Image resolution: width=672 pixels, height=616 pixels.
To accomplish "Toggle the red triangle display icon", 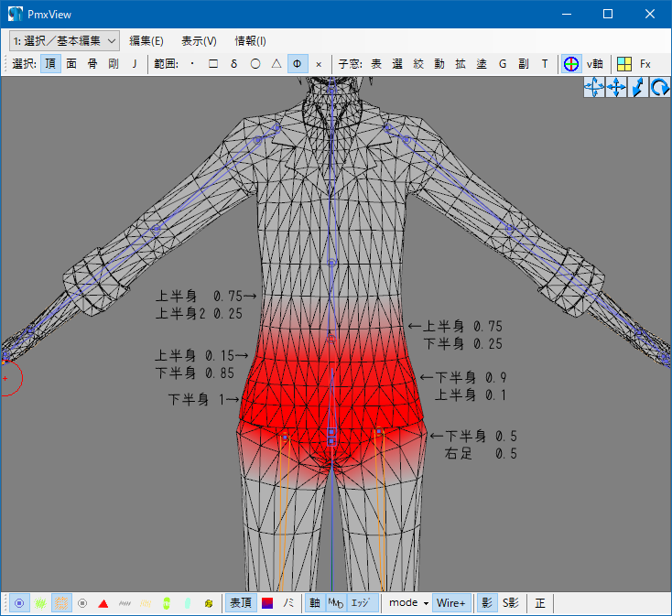I will (103, 603).
